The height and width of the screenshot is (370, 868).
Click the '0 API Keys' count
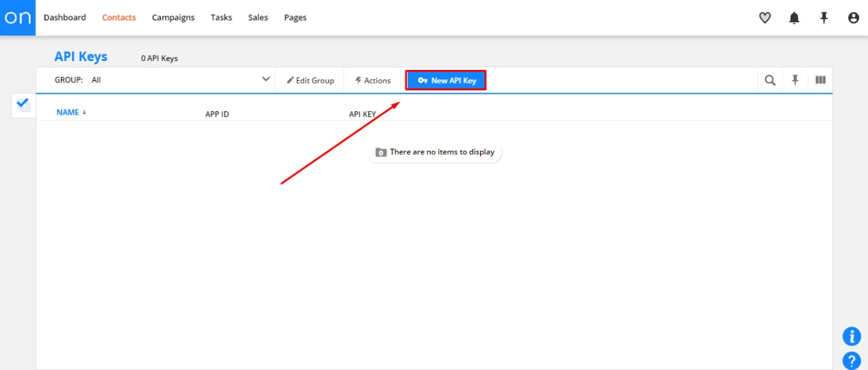[x=159, y=58]
